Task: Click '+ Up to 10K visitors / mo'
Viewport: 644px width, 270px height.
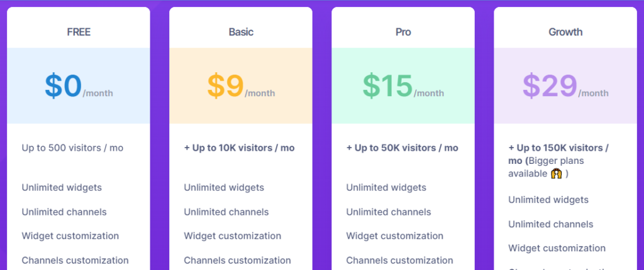Action: point(239,148)
